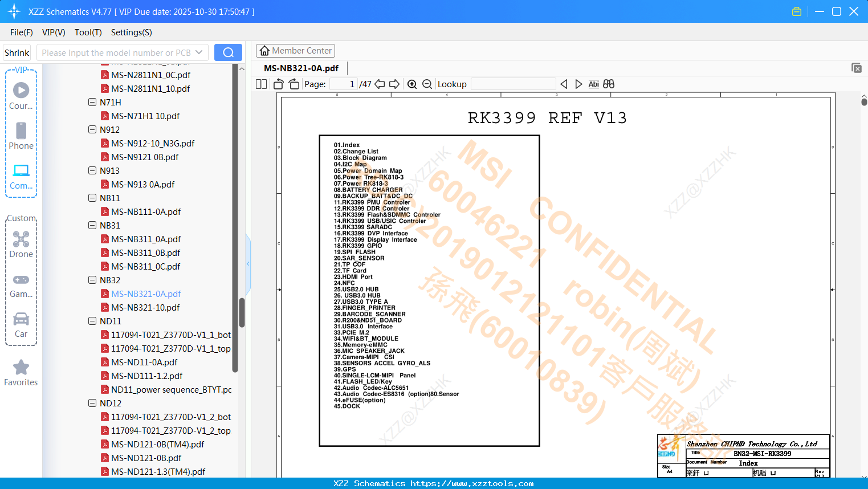The image size is (868, 489).
Task: Collapse the ND11 tree node
Action: click(92, 321)
